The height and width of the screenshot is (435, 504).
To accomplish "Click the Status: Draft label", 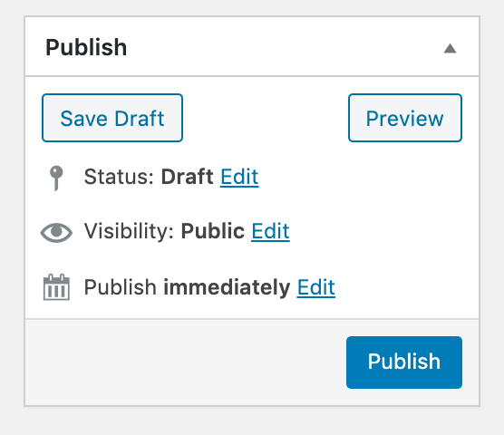I will pyautogui.click(x=149, y=177).
